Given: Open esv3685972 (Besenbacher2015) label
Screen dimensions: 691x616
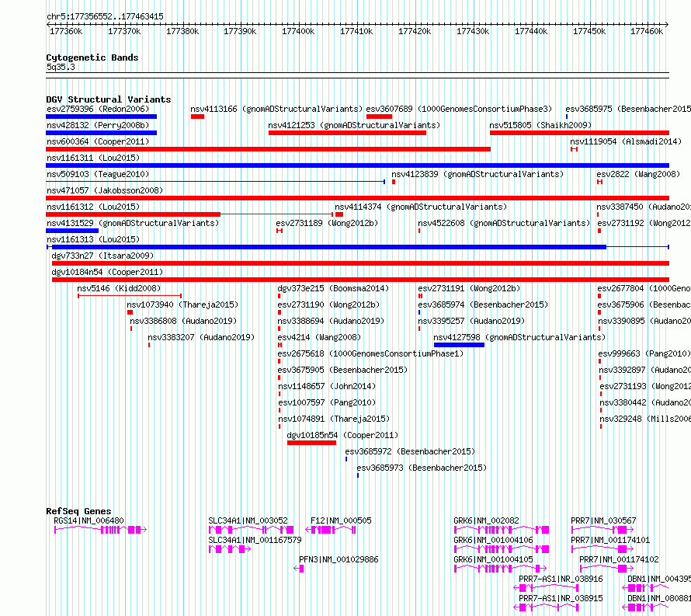Looking at the screenshot, I should [410, 451].
